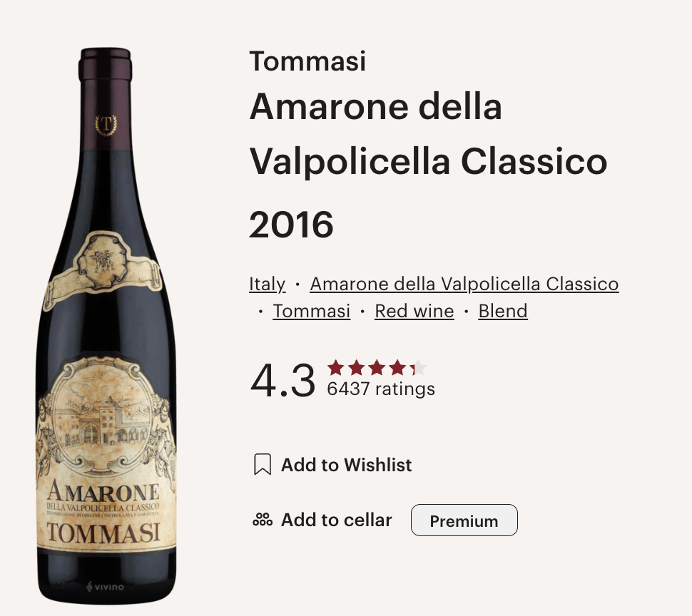Click the fifth partially filled star
Screen dimensions: 692x616
pos(418,367)
